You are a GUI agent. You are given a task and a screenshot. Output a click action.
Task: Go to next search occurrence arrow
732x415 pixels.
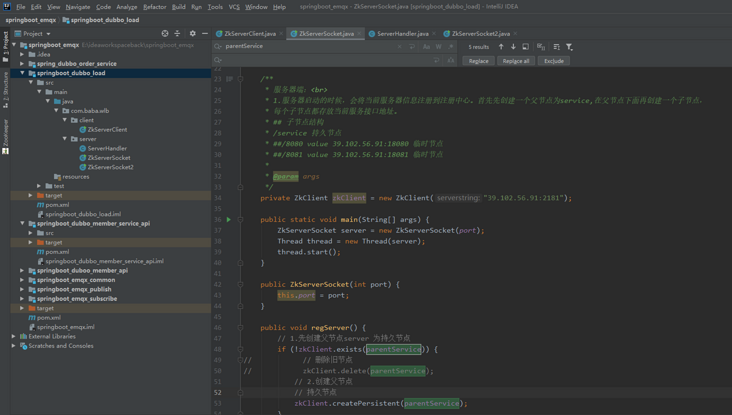(x=513, y=46)
